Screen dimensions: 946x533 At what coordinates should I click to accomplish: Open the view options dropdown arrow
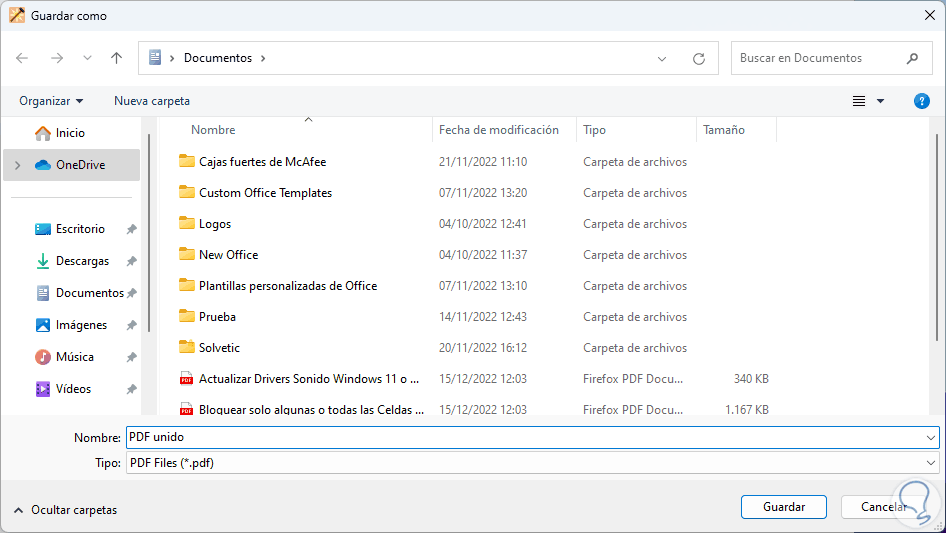click(x=880, y=101)
